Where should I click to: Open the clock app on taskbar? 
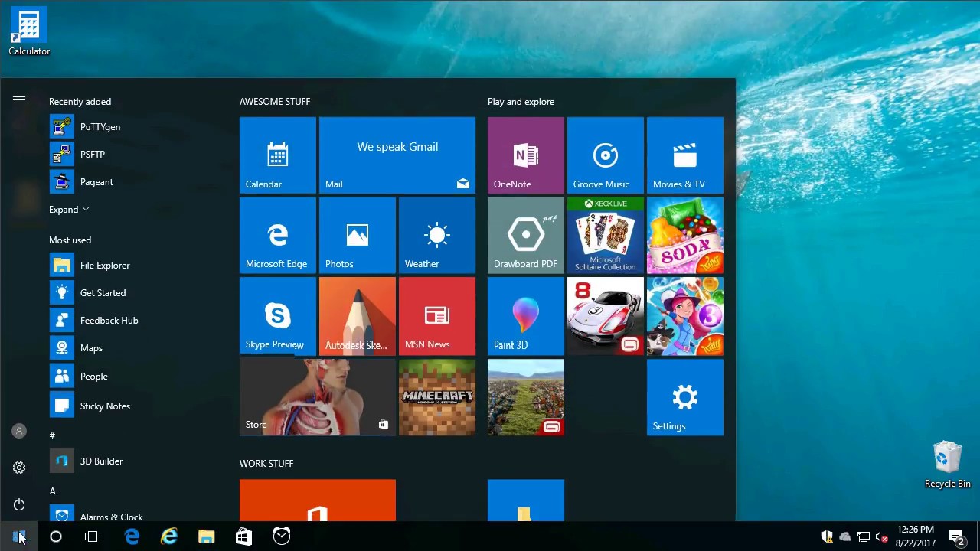282,536
